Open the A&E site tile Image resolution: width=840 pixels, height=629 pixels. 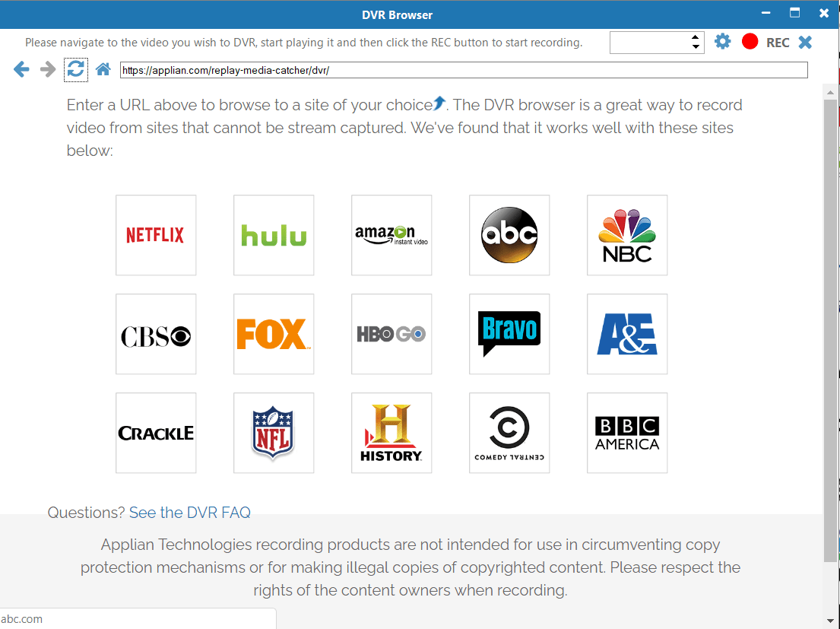pos(627,334)
